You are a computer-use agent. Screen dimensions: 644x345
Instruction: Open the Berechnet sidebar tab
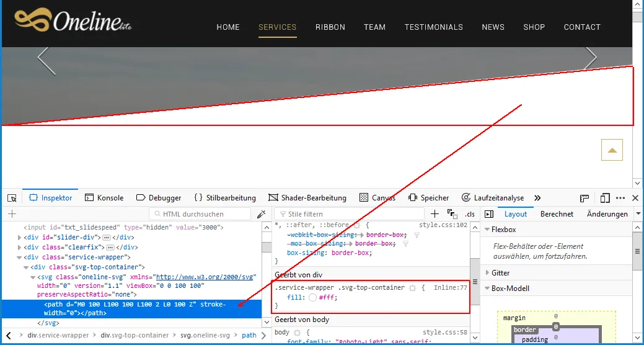[x=557, y=214]
